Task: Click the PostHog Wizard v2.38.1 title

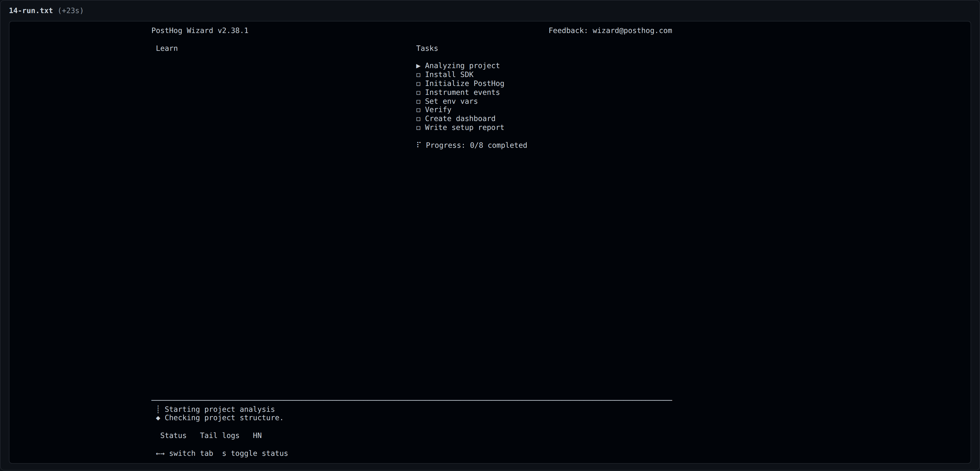Action: point(200,30)
